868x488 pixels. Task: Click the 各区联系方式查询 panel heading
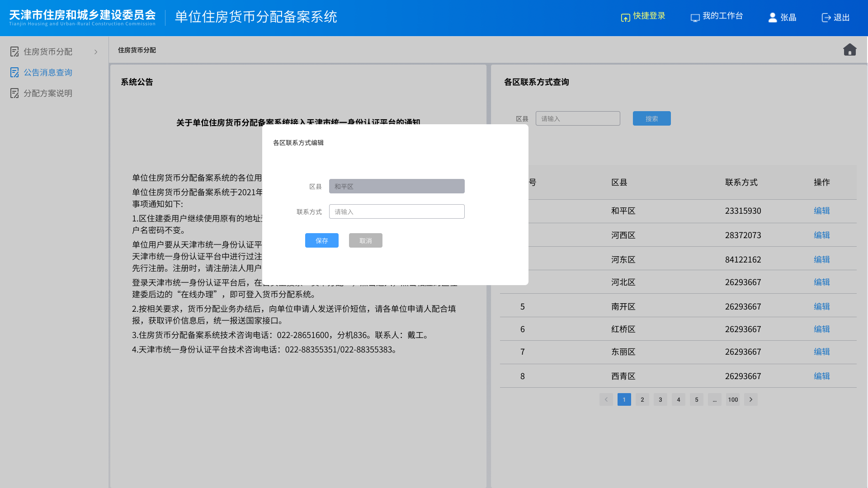click(537, 82)
